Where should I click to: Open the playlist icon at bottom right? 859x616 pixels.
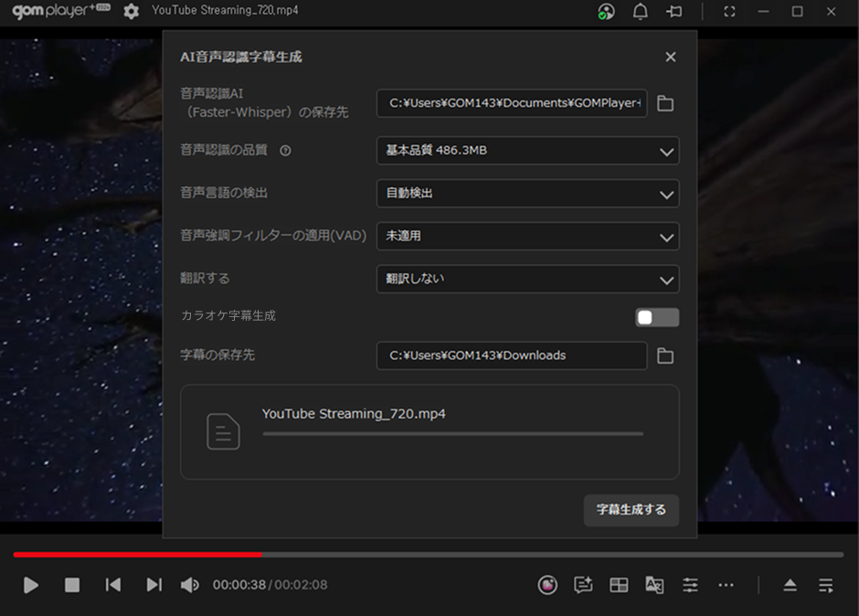point(826,585)
